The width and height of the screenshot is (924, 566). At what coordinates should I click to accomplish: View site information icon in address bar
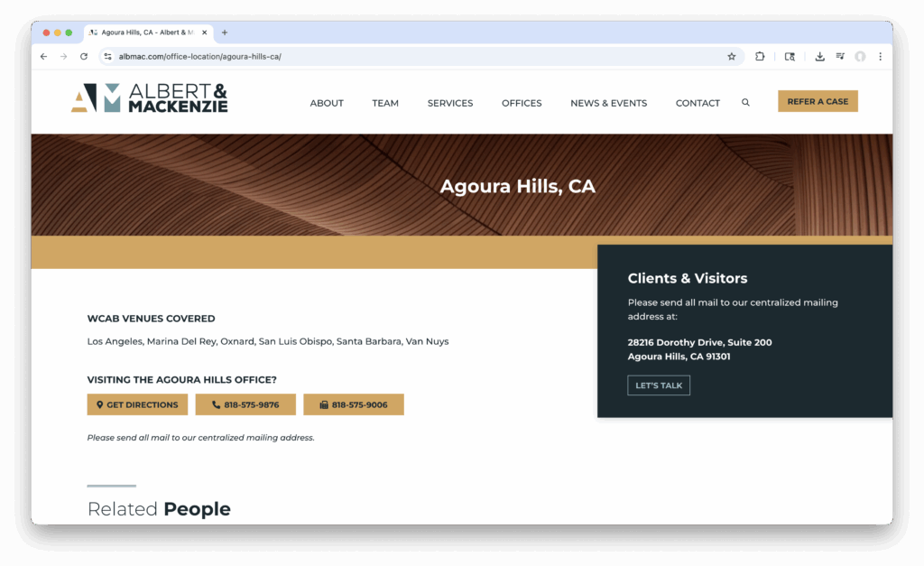107,56
